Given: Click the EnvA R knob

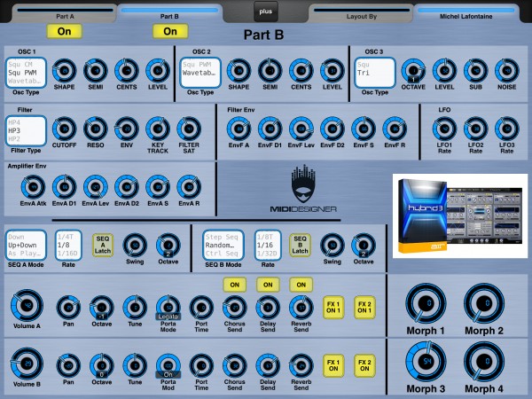Looking at the screenshot, I should point(189,187).
